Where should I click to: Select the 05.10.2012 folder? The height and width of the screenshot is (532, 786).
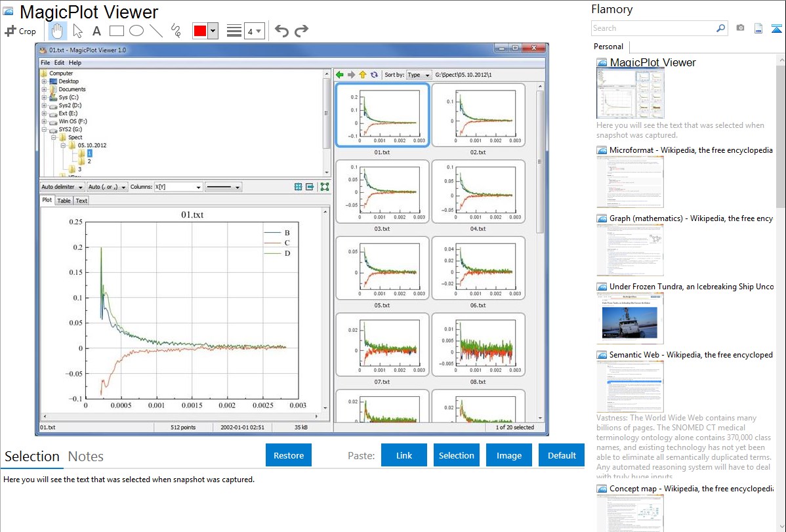(x=92, y=146)
